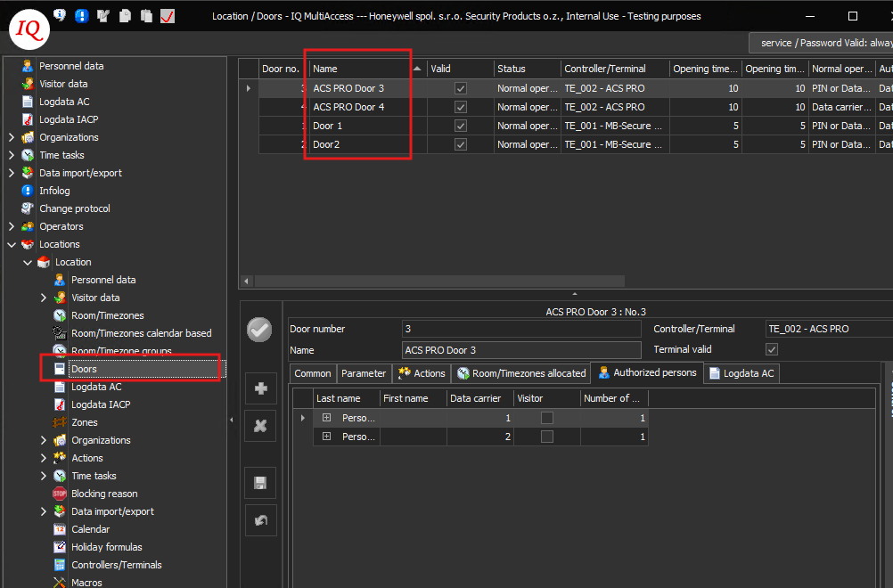
Task: Click the Infolog icon in the tree
Action: tap(28, 191)
